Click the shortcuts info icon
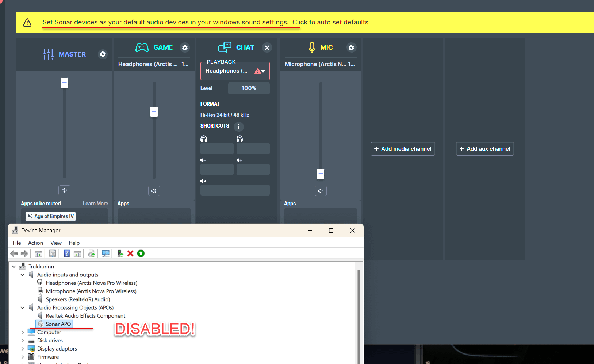The height and width of the screenshot is (364, 594). tap(239, 127)
